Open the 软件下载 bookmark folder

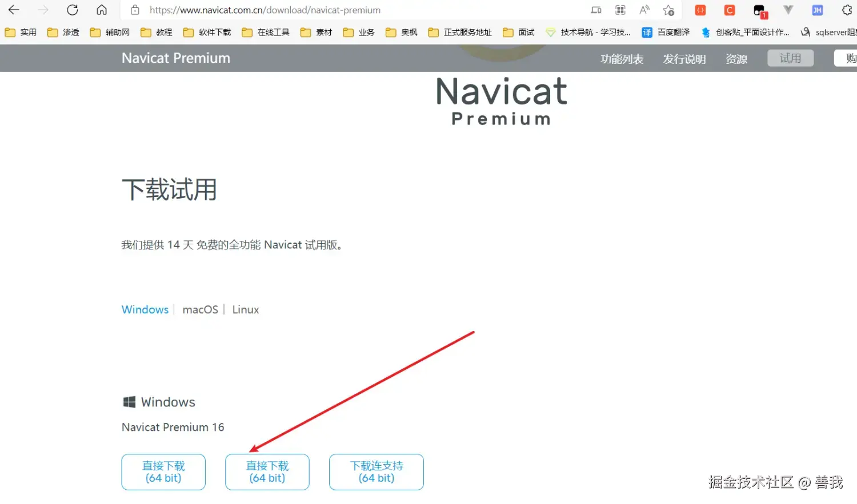point(207,33)
